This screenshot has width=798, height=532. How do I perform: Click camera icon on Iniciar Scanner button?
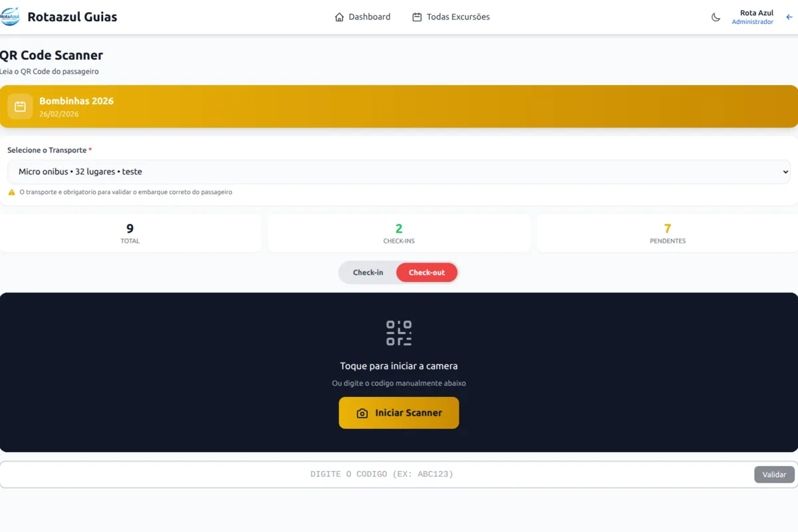click(x=362, y=413)
